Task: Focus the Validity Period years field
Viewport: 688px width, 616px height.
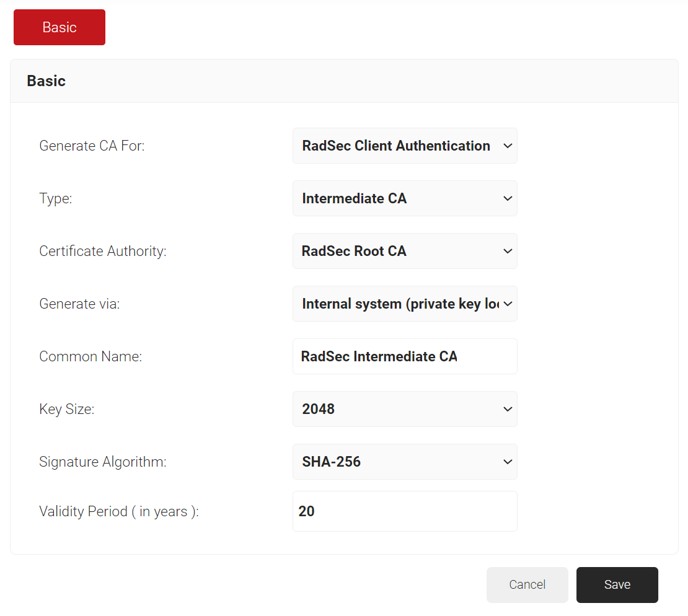Action: coord(405,511)
